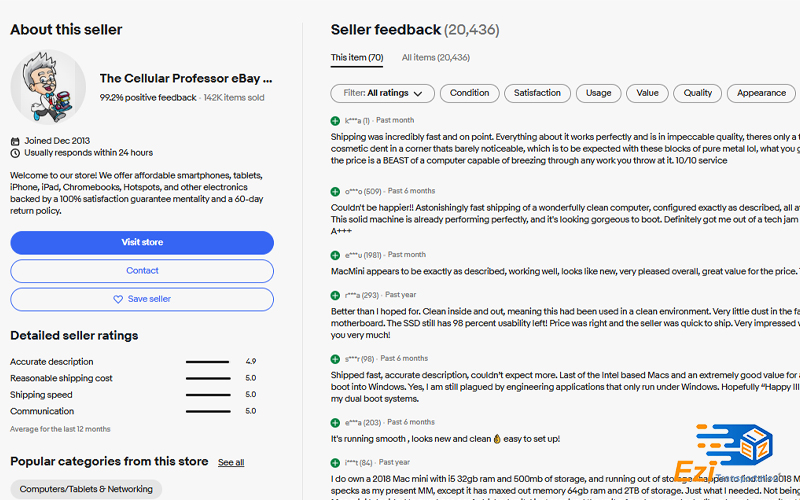Switch to the All items feedback tab
The image size is (800, 500).
(436, 58)
